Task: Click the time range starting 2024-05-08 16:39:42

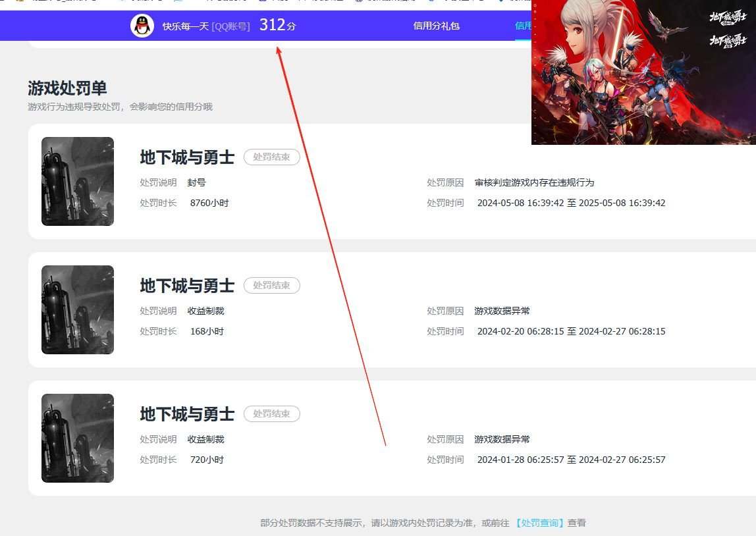Action: 572,203
